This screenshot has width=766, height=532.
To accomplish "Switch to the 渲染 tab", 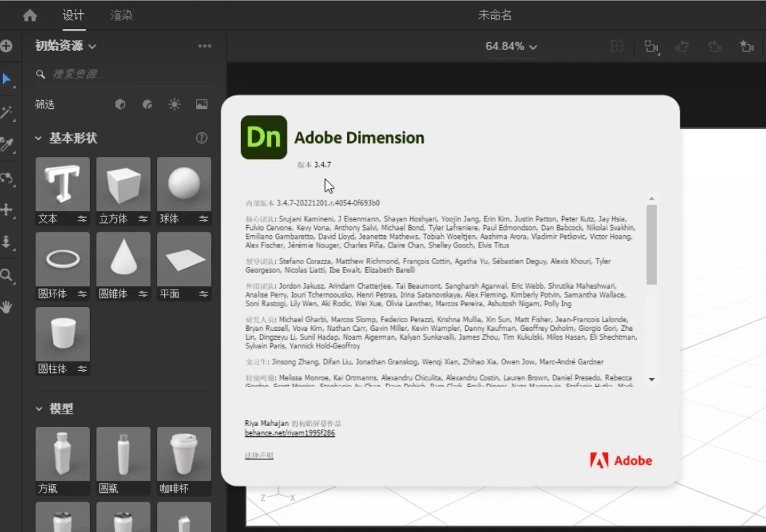I will tap(121, 15).
